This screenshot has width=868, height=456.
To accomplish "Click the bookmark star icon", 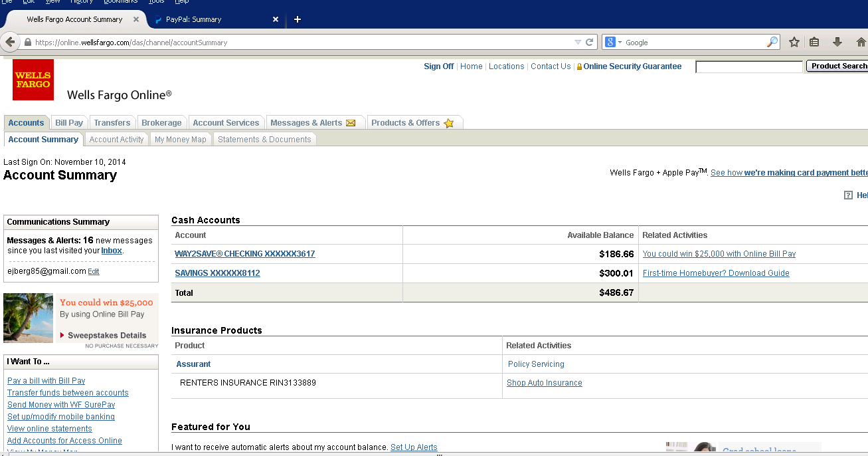I will click(x=794, y=42).
